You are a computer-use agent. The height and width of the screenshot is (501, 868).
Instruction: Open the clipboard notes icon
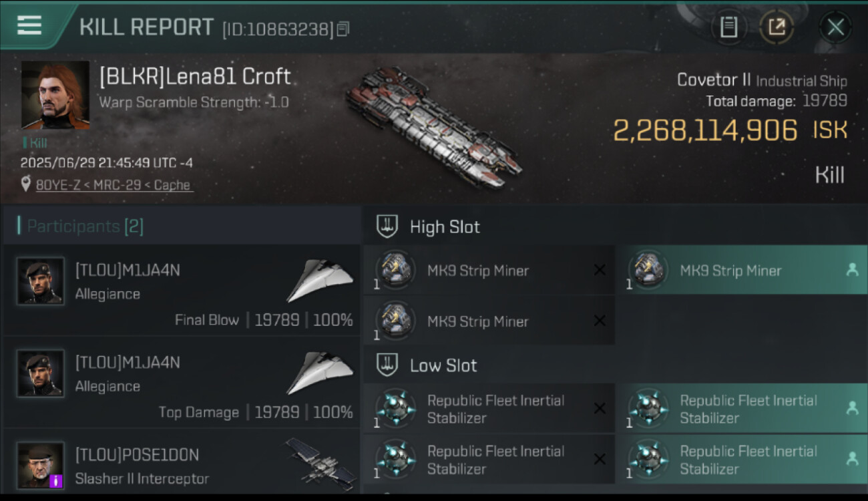click(728, 27)
